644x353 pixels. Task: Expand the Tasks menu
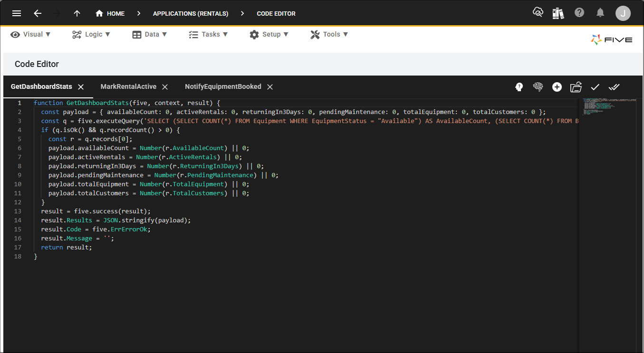click(x=208, y=34)
